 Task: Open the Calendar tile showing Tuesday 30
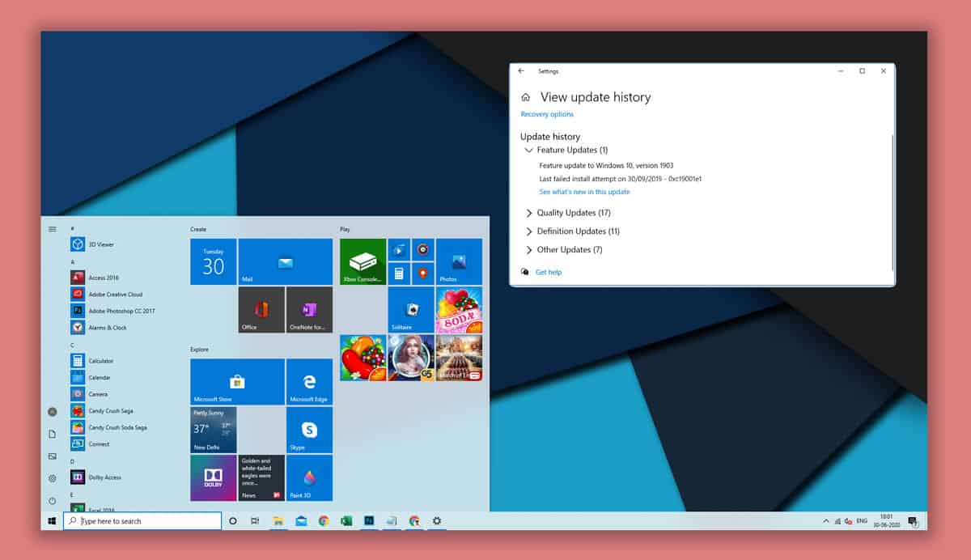tap(214, 261)
